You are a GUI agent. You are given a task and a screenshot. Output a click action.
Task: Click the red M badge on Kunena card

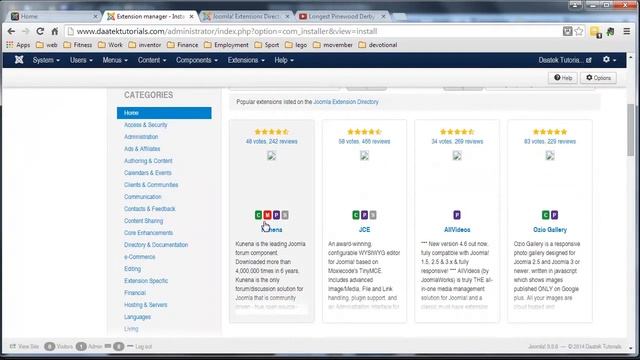tap(267, 215)
